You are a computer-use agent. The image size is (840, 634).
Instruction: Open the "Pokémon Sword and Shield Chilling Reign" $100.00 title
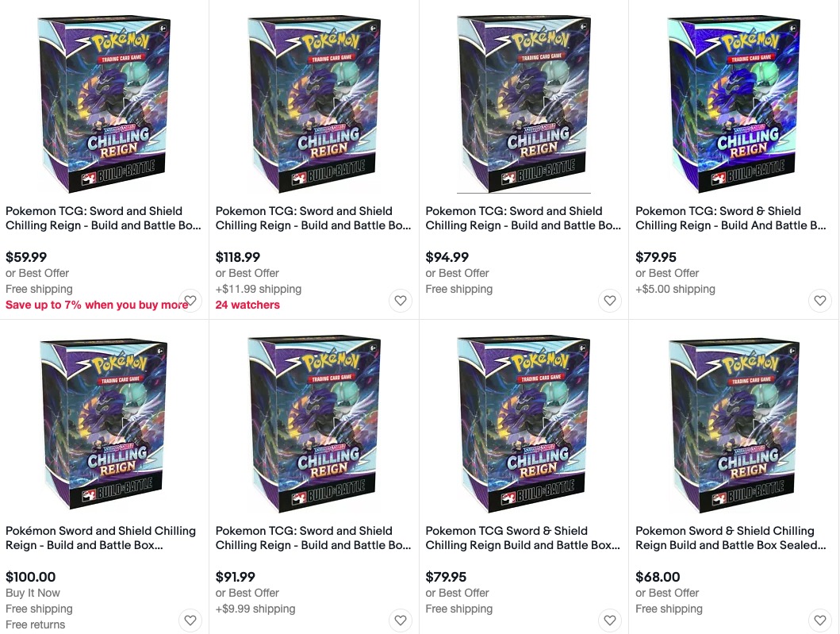click(x=101, y=538)
